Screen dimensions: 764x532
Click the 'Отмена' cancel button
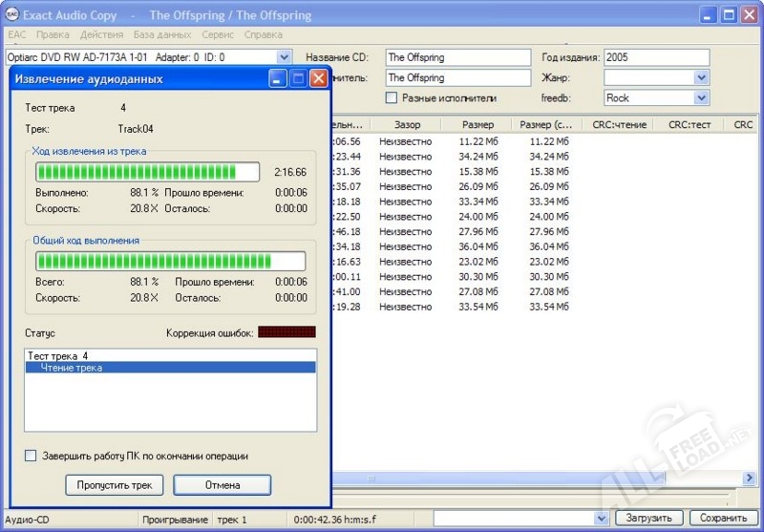[x=222, y=485]
